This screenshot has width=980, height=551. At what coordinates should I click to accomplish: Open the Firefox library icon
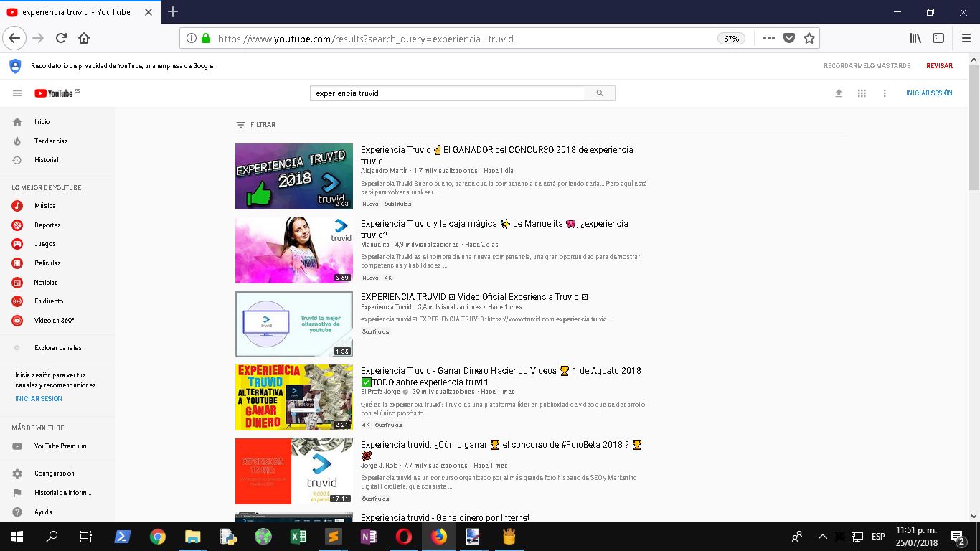click(915, 38)
